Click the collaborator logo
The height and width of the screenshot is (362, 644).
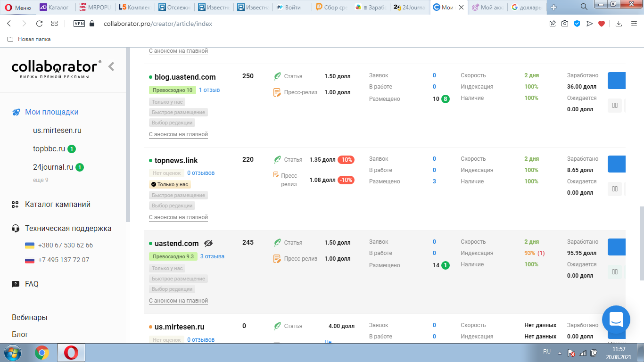coord(57,68)
